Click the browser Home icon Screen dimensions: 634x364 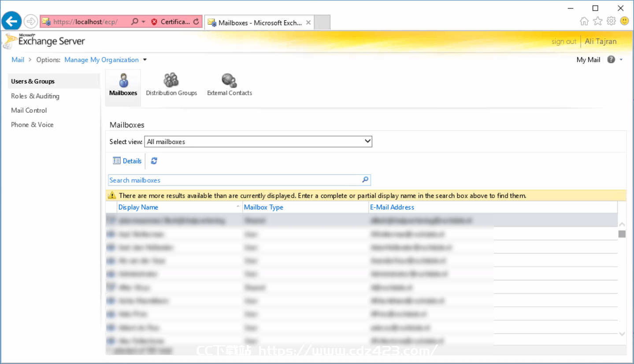tap(584, 21)
